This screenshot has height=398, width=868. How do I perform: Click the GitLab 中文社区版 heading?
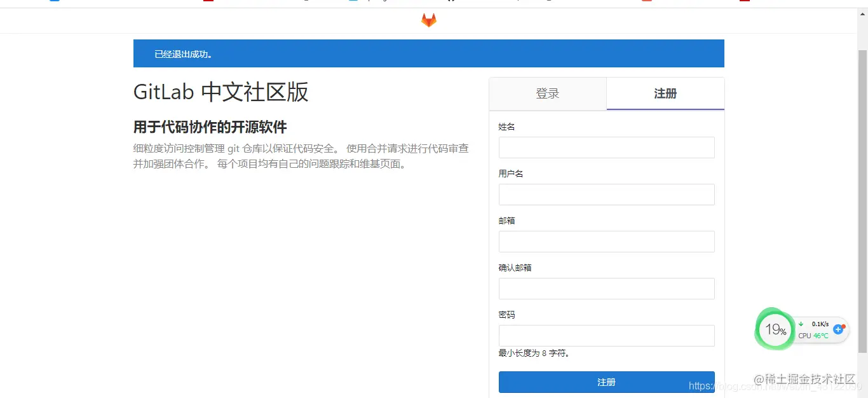221,92
